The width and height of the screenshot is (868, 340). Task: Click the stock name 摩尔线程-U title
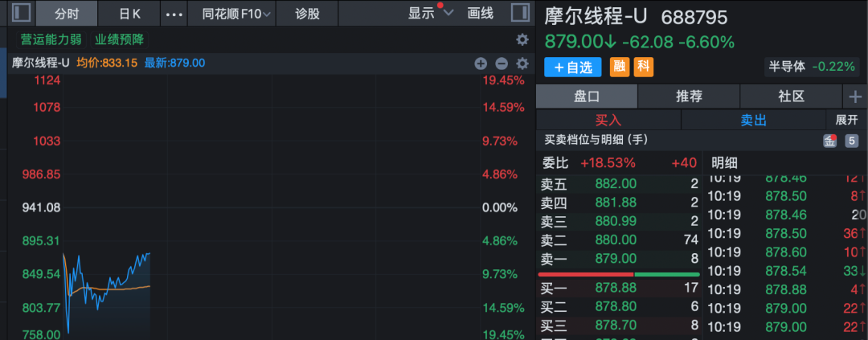coord(596,17)
